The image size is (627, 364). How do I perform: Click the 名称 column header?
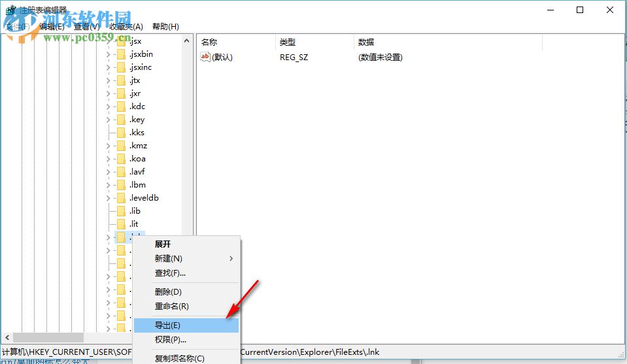click(236, 42)
